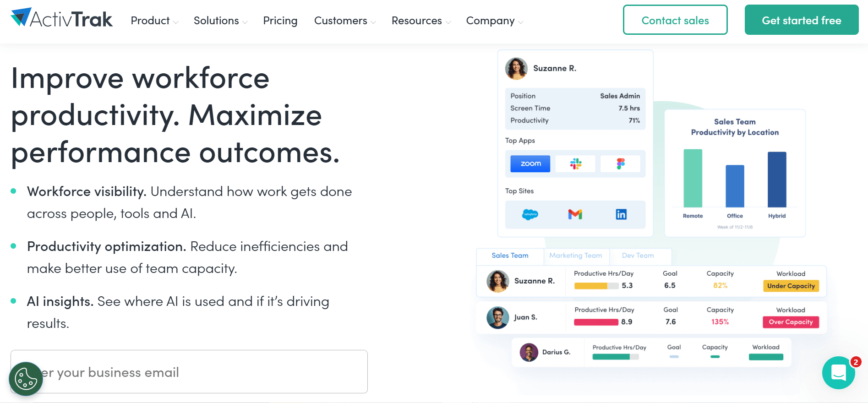Click the "7.5 hrs" screen time value

(629, 108)
